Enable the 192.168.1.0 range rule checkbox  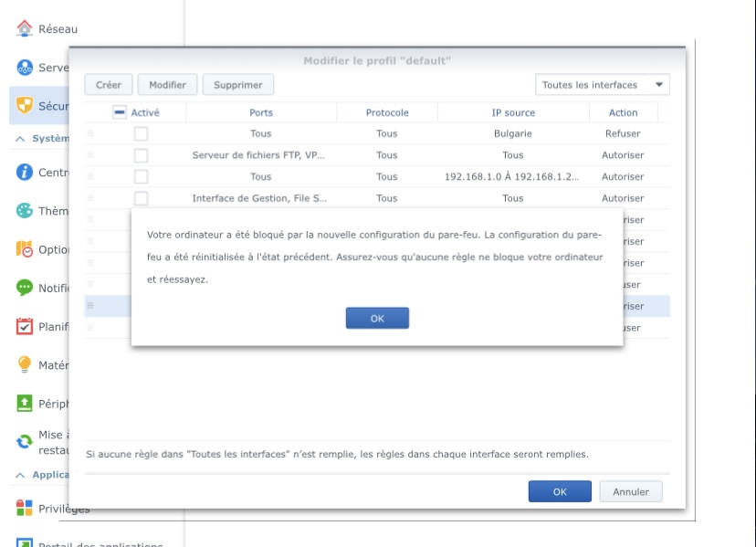(x=141, y=176)
